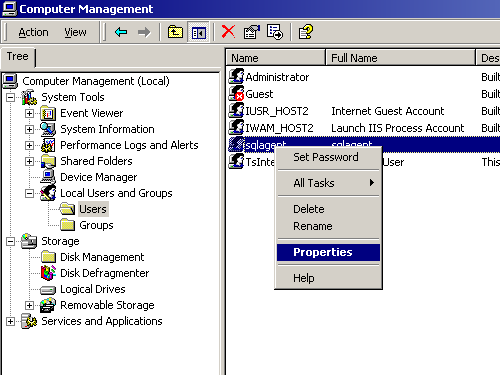
Task: Expand the Services and Applications node
Action: point(11,321)
